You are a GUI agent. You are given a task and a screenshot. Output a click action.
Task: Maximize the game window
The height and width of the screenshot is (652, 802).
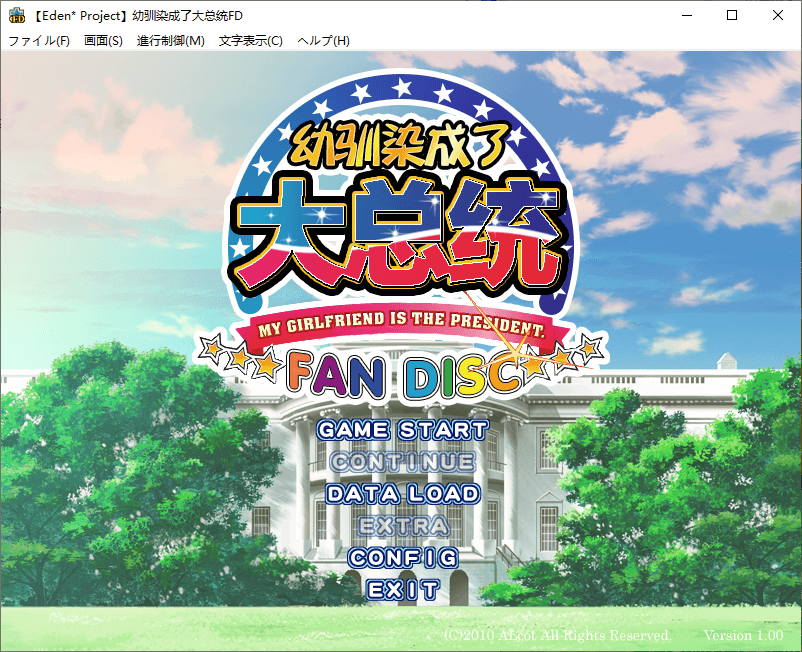click(731, 15)
